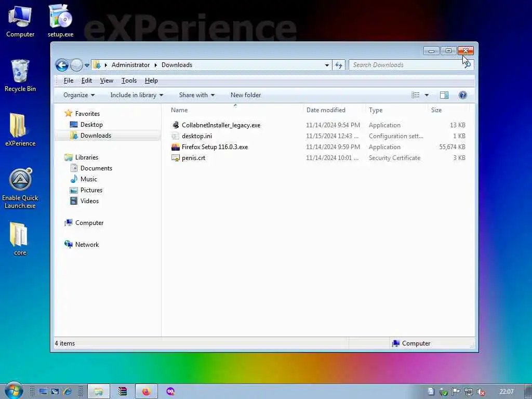The image size is (532, 399).
Task: Click the Back navigation arrow
Action: [62, 65]
